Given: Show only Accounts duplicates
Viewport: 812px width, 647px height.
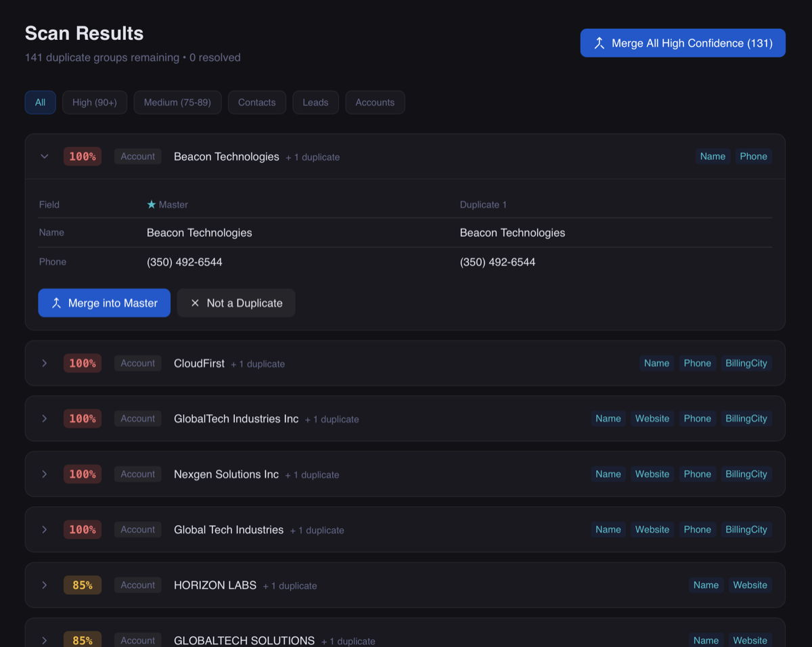Looking at the screenshot, I should click(375, 102).
